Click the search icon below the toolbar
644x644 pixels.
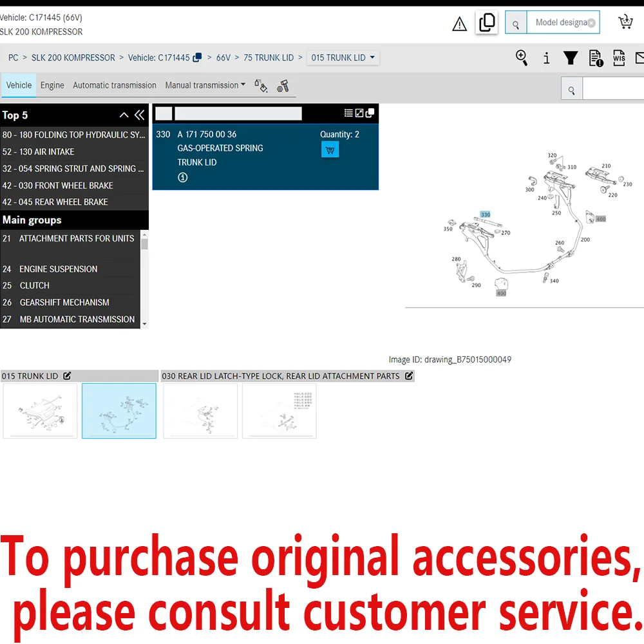tap(571, 90)
